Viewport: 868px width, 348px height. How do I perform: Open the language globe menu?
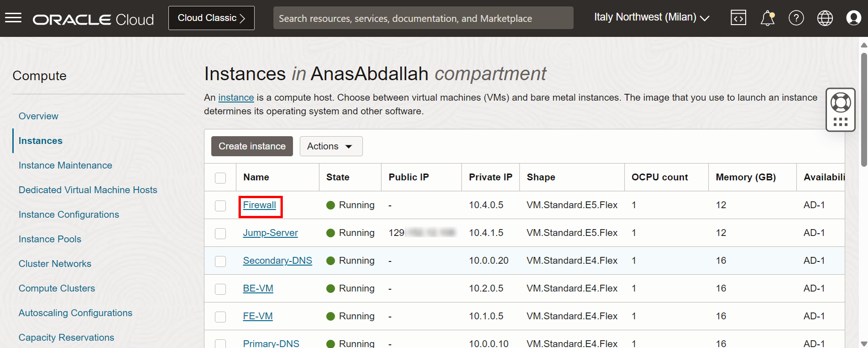pyautogui.click(x=825, y=18)
